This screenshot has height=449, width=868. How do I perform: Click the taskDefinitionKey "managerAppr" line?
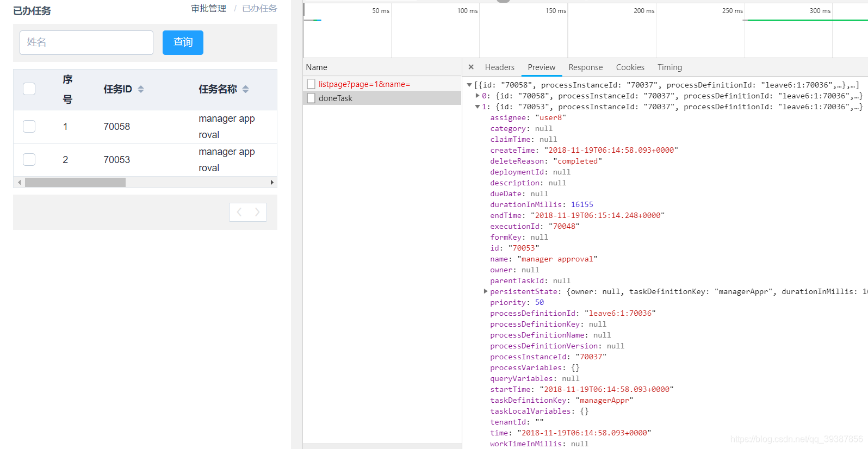(562, 400)
